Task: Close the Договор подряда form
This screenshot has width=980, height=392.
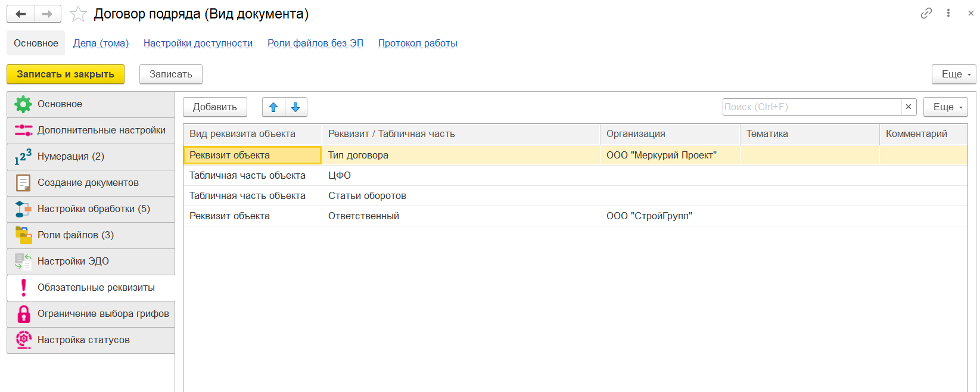Action: (x=970, y=13)
